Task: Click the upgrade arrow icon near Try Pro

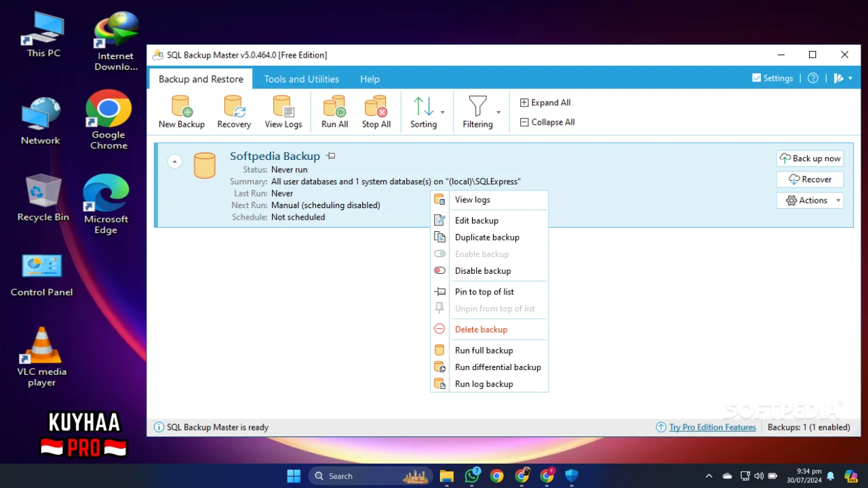Action: (x=660, y=427)
